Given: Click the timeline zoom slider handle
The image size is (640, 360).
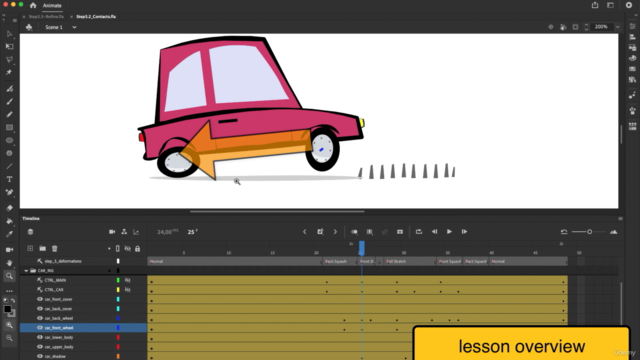Looking at the screenshot, I should pyautogui.click(x=589, y=232).
